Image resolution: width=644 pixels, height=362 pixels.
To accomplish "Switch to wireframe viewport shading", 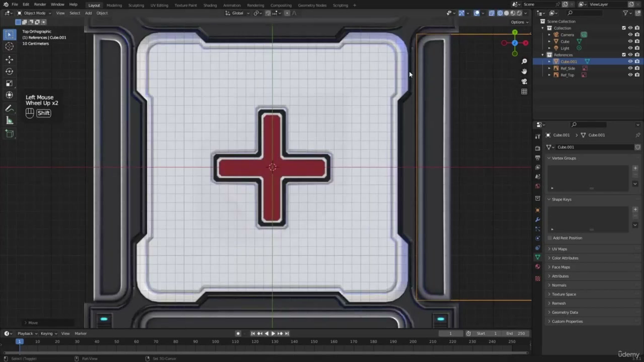I will click(500, 13).
